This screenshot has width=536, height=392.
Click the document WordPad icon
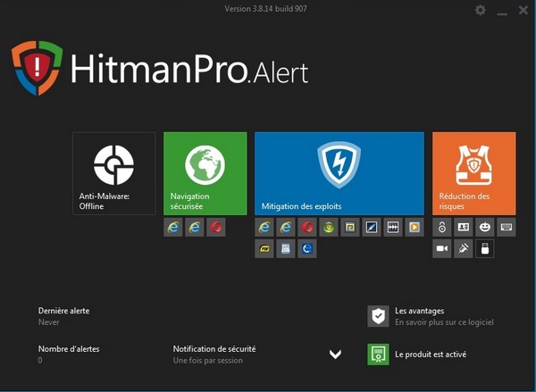pos(286,249)
